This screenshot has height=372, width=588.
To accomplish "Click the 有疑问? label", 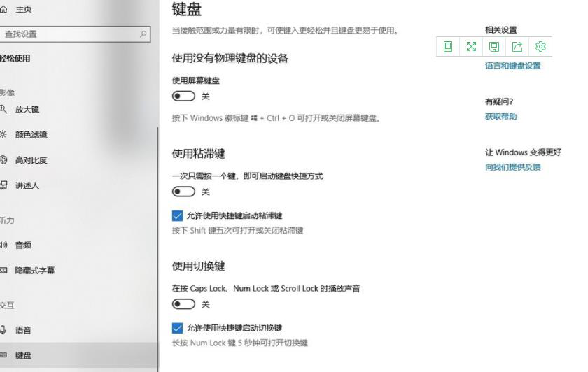I will [498, 101].
